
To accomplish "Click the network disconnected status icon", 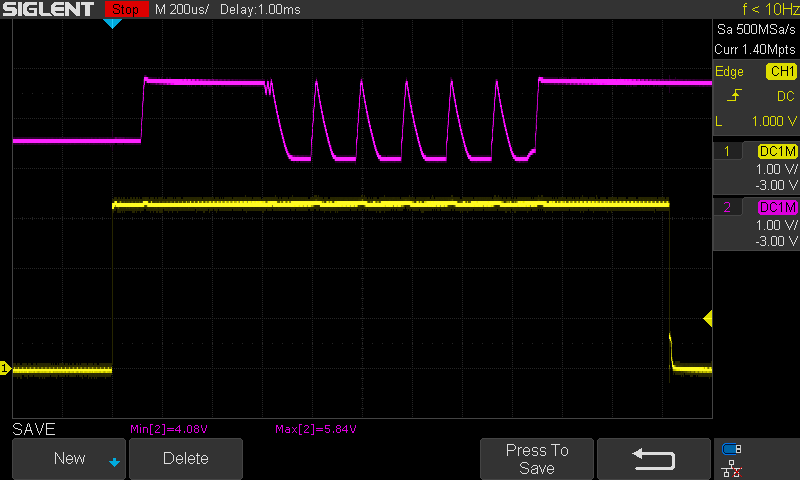I will [x=732, y=469].
